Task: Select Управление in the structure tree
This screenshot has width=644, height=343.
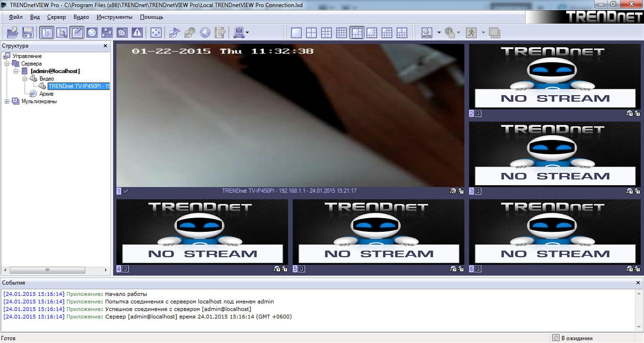Action: 27,56
